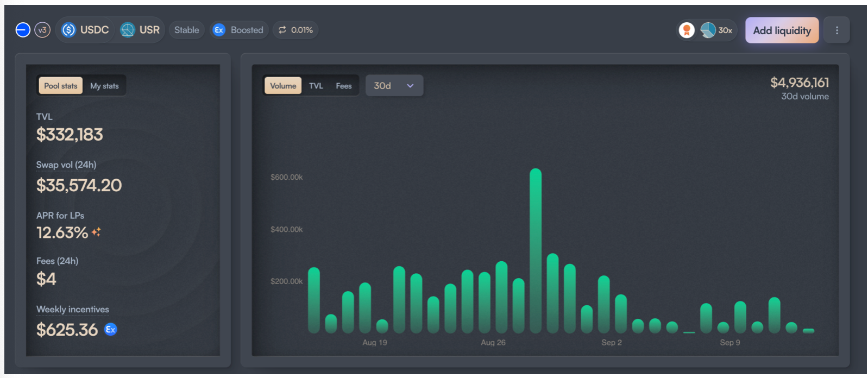Switch to the Pool stats view
Image resolution: width=868 pixels, height=378 pixels.
(61, 86)
